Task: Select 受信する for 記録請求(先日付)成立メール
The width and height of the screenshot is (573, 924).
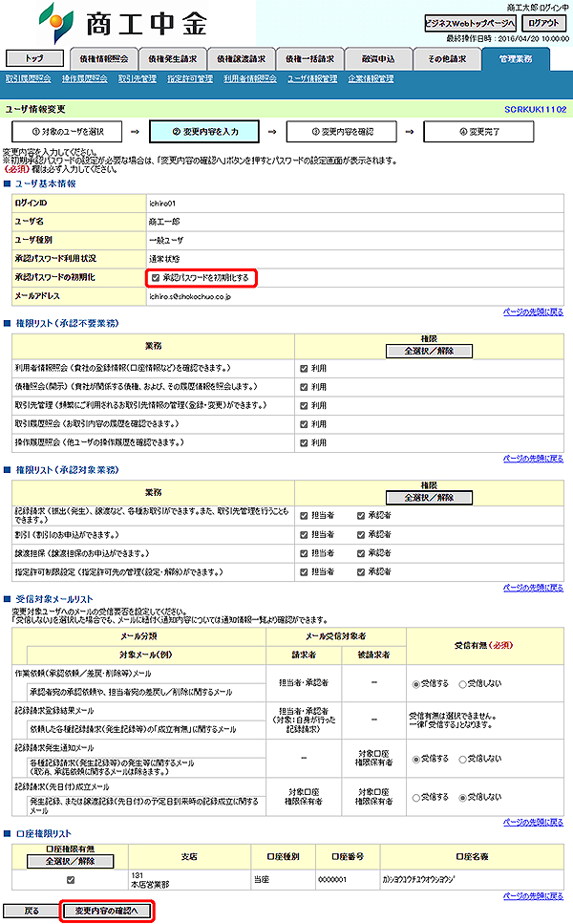Action: tap(415, 798)
